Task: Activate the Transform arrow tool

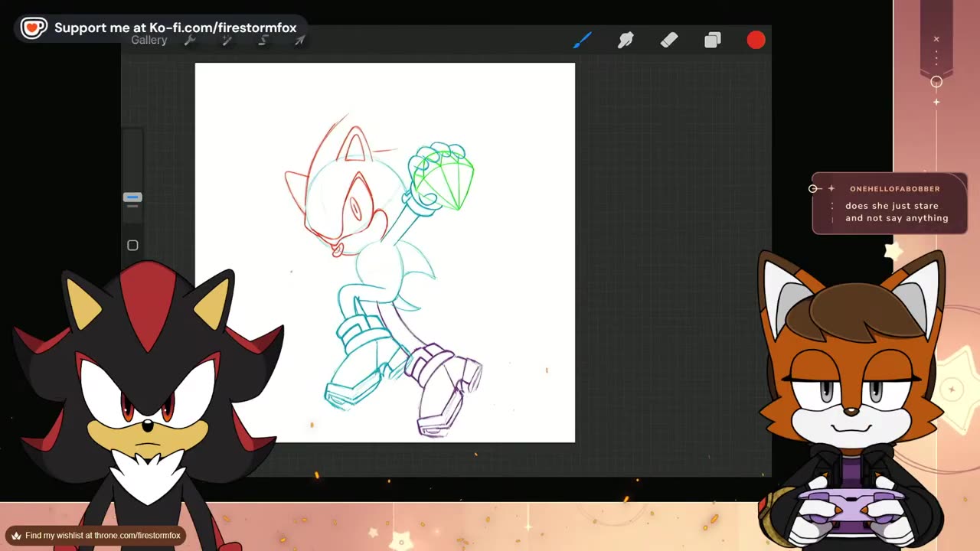Action: pos(299,41)
